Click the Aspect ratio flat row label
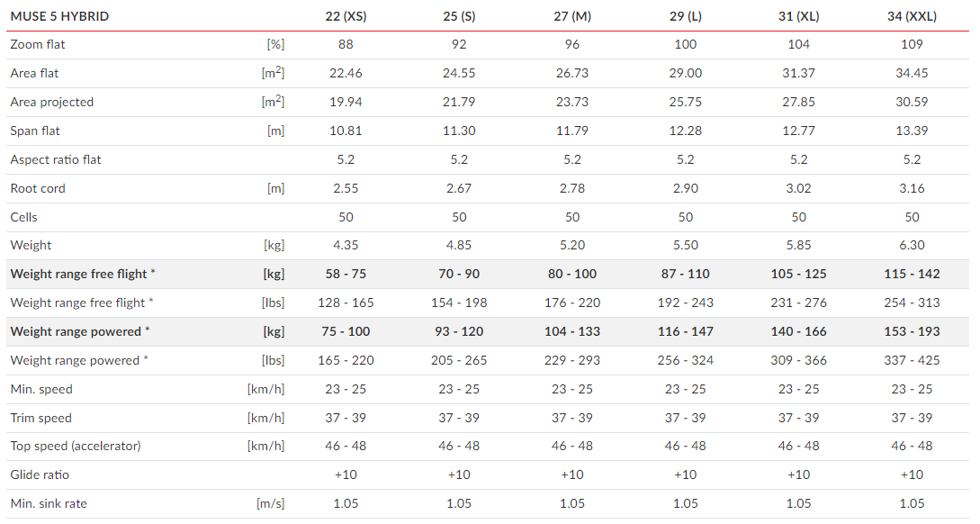Viewport: 980px width, 524px height. click(56, 159)
